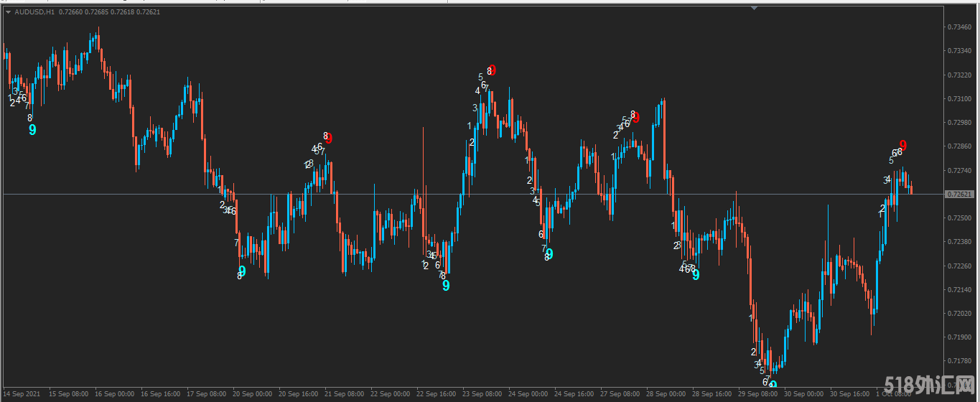
Task: Click the 0.72260 price axis value
Action: (x=958, y=266)
